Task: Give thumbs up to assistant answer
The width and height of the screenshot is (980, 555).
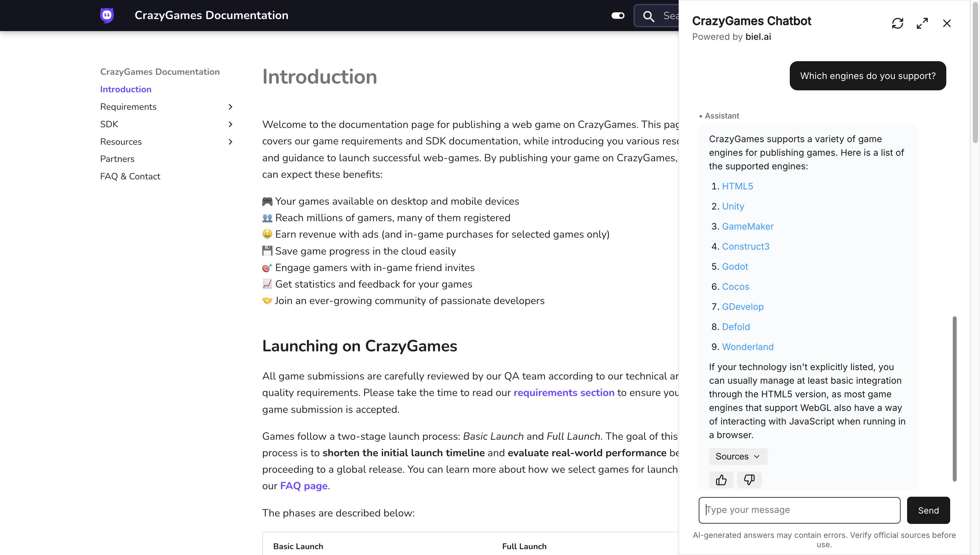Action: coord(721,480)
